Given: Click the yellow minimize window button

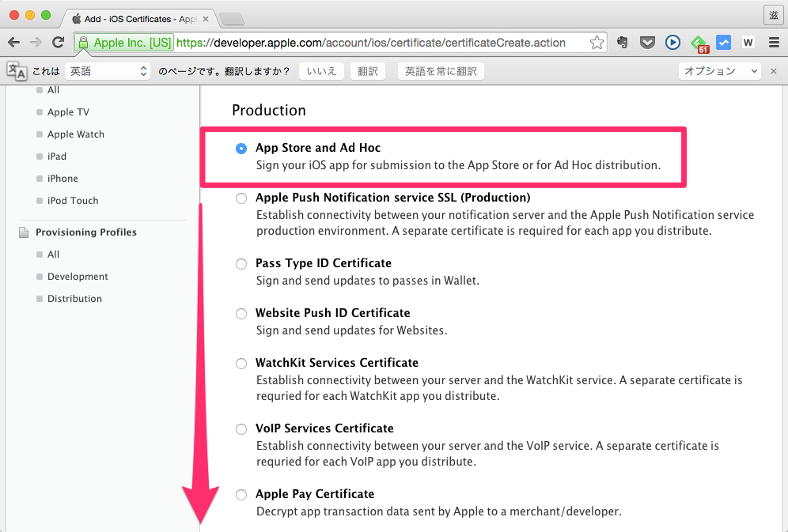Looking at the screenshot, I should [30, 15].
